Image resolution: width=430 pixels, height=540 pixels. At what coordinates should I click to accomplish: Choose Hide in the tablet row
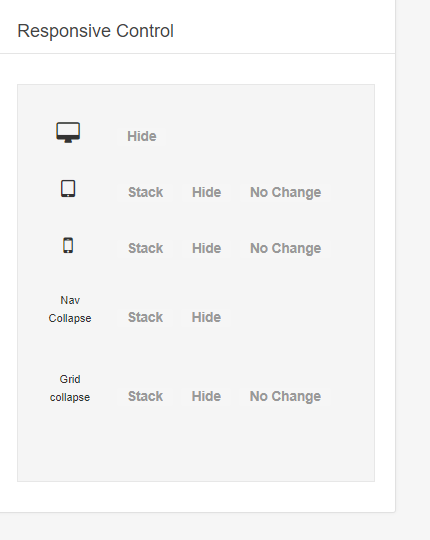click(207, 192)
